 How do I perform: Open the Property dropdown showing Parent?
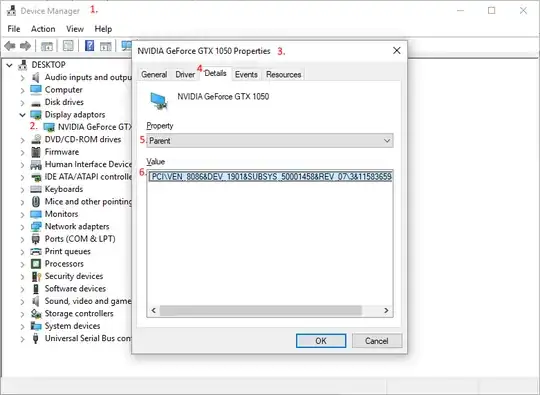pos(270,141)
